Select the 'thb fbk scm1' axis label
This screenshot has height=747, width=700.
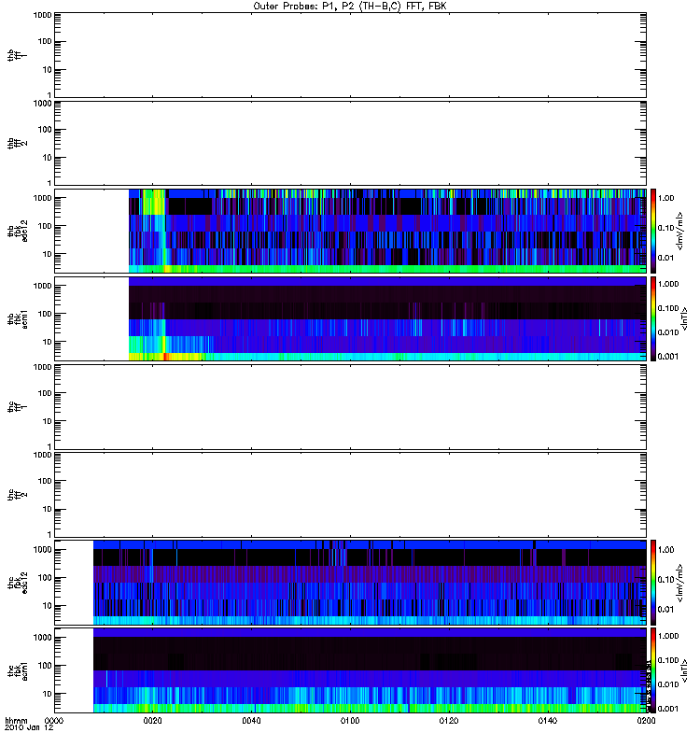click(17, 319)
